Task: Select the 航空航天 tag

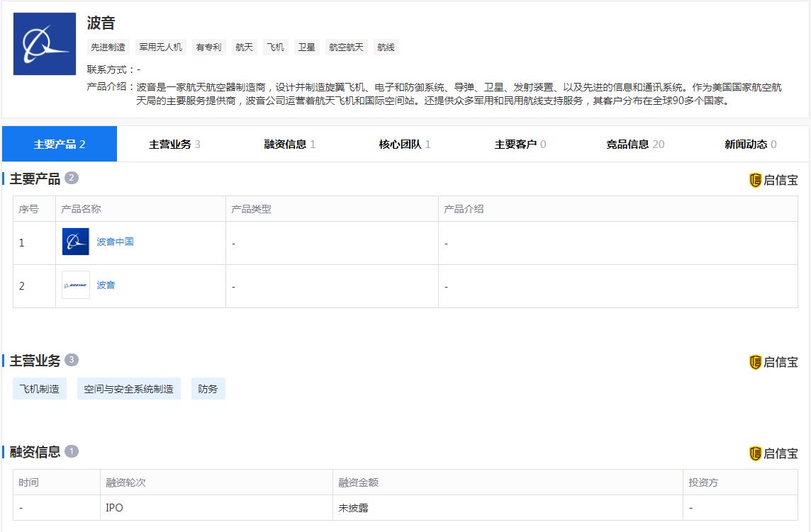Action: [x=346, y=47]
